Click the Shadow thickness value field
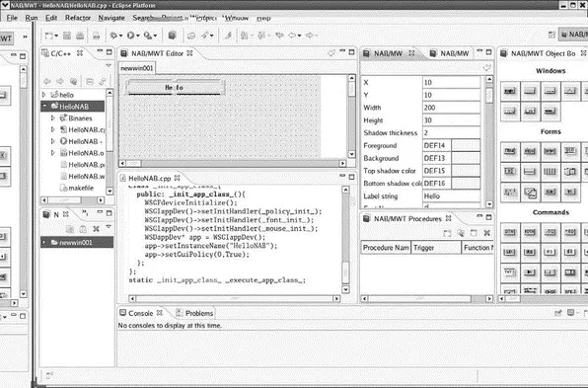588x388 pixels. click(x=451, y=133)
